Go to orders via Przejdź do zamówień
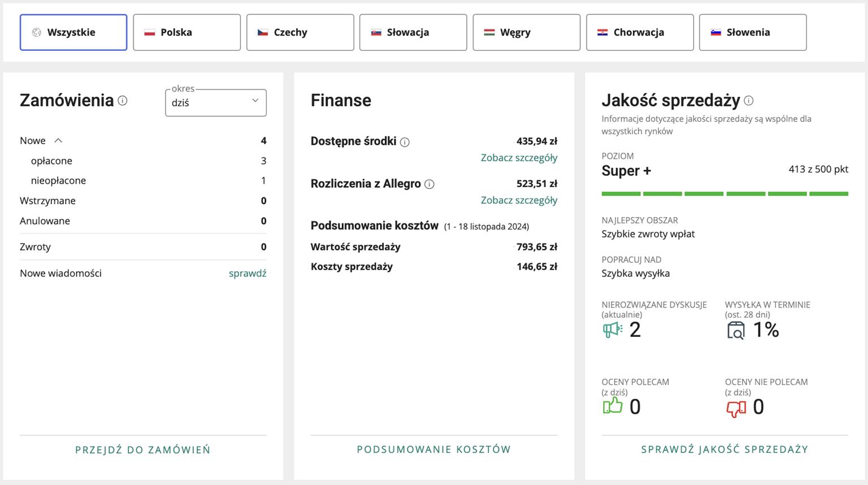The image size is (868, 485). 143,450
